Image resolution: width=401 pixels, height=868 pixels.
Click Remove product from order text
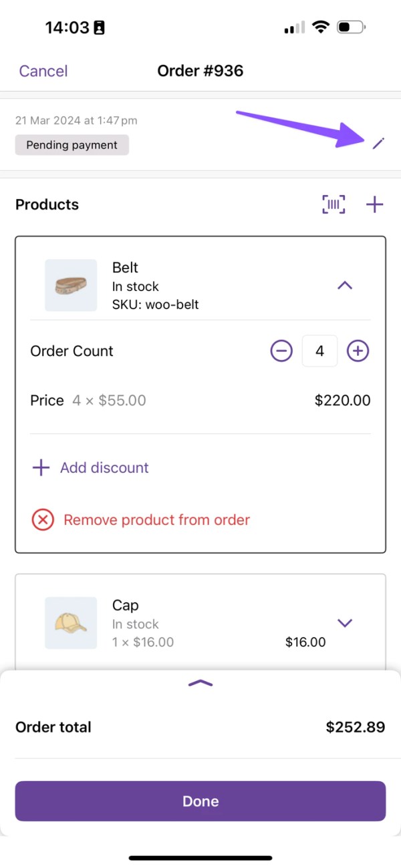coord(156,519)
